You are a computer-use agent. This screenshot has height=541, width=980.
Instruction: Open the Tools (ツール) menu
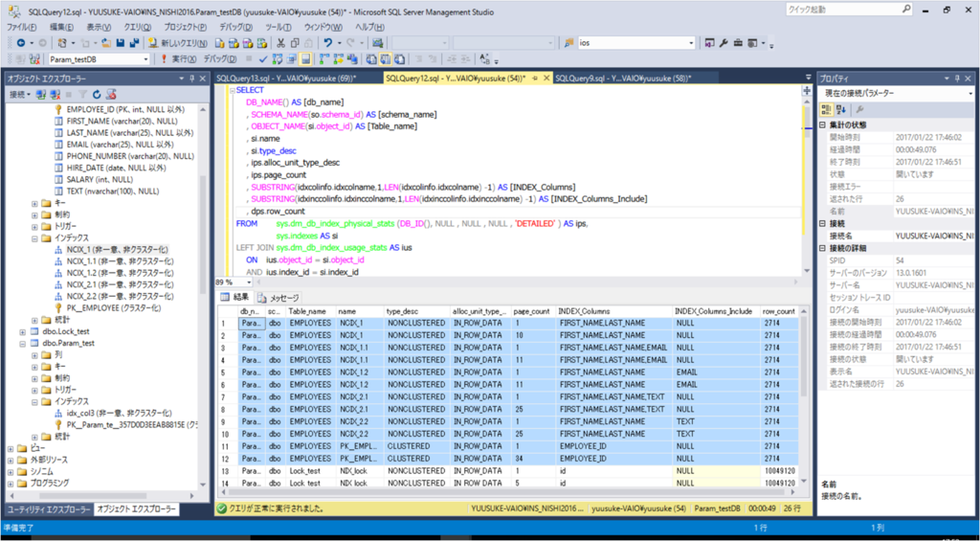[x=278, y=28]
